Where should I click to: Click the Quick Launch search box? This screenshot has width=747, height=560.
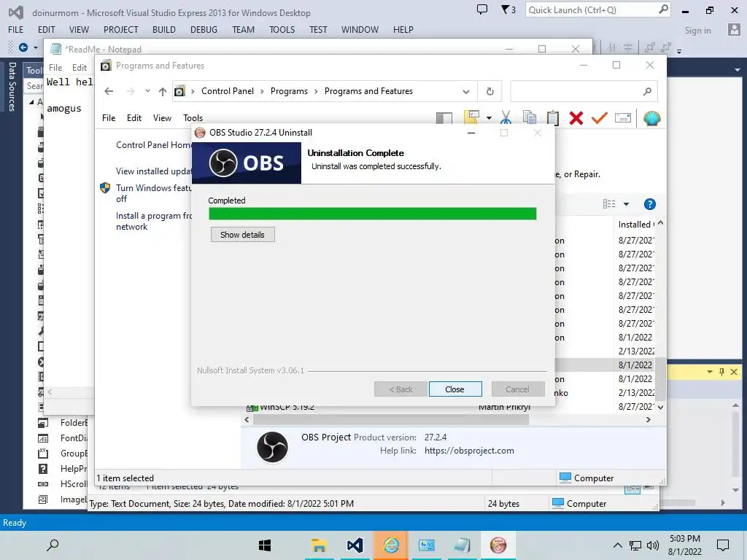[x=598, y=9]
